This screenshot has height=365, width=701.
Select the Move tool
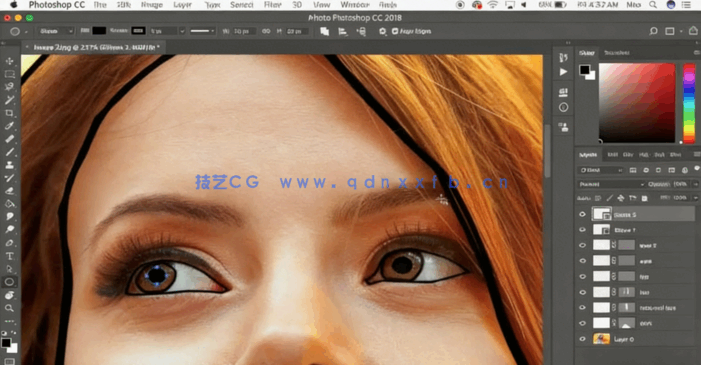tap(9, 61)
